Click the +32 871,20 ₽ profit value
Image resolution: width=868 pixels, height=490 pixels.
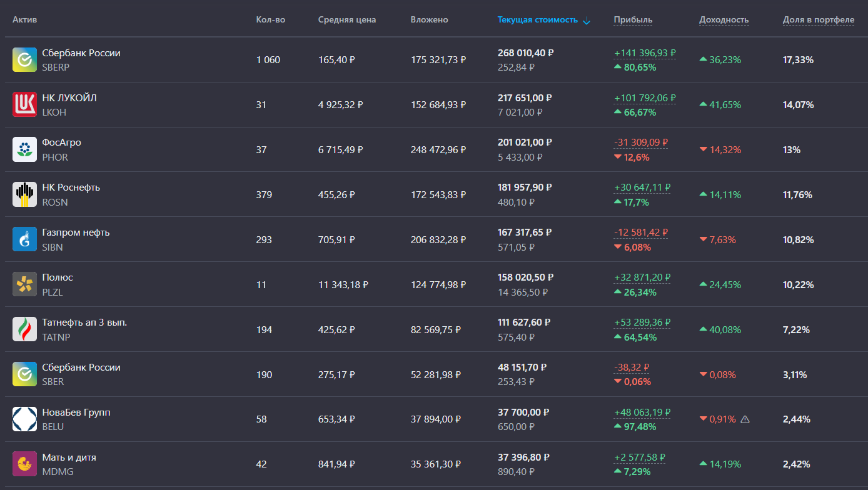[x=642, y=277]
